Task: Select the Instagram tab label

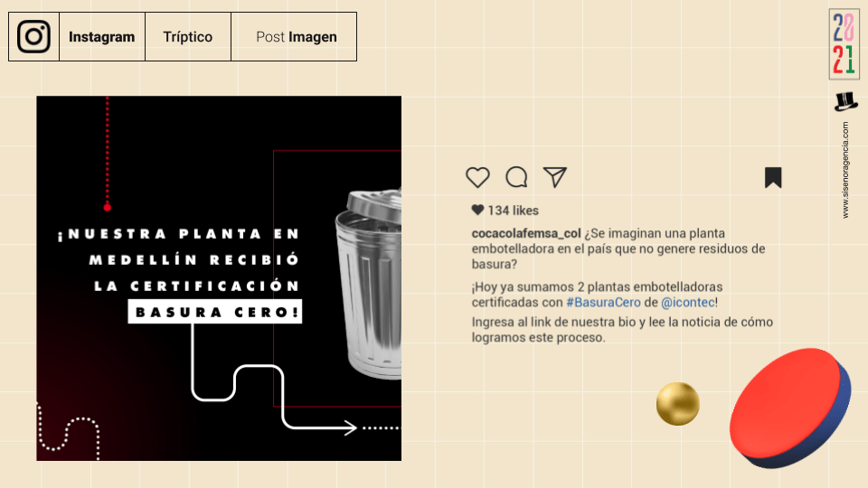Action: pos(102,37)
